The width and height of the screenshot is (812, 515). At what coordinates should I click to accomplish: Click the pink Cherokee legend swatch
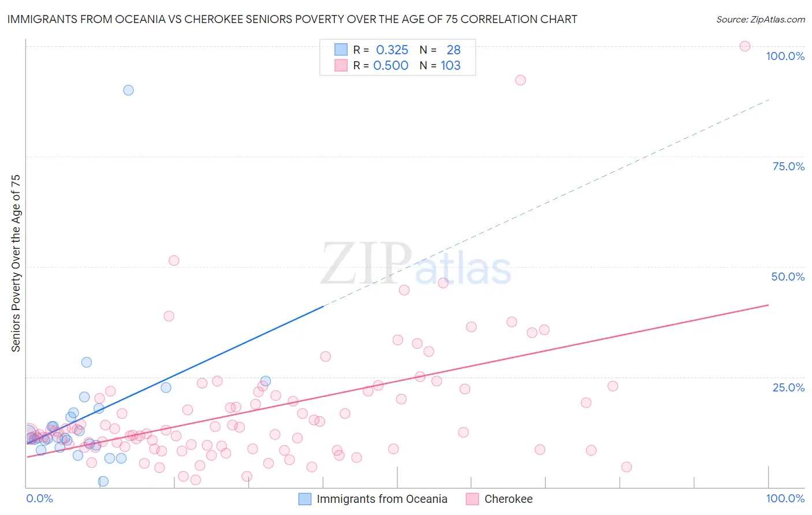click(x=472, y=499)
